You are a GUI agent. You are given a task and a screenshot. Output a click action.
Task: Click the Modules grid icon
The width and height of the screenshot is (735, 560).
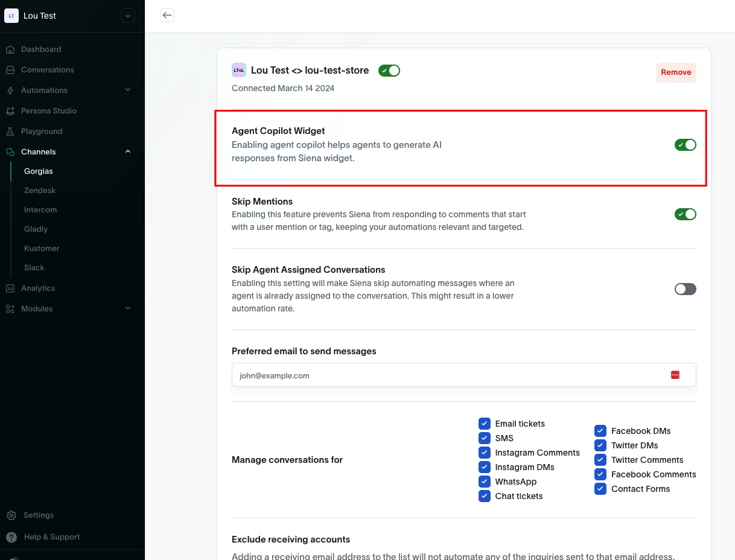pos(10,309)
